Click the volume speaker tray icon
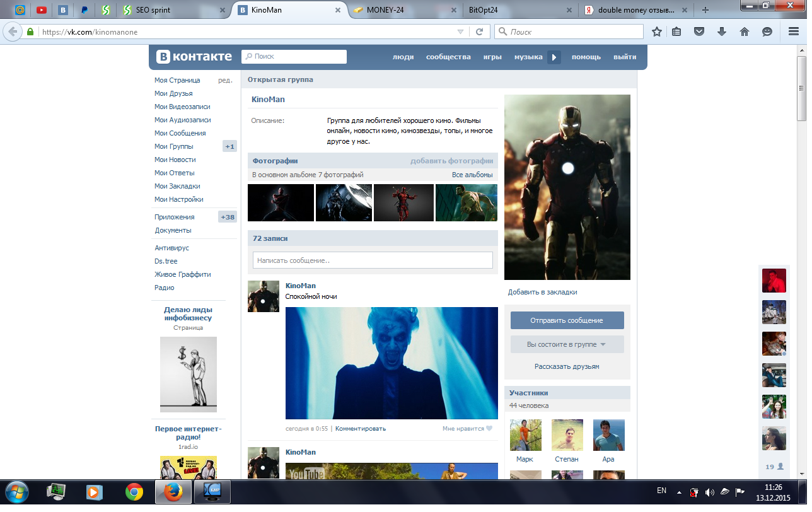Viewport: 812px width, 512px height. pyautogui.click(x=709, y=492)
